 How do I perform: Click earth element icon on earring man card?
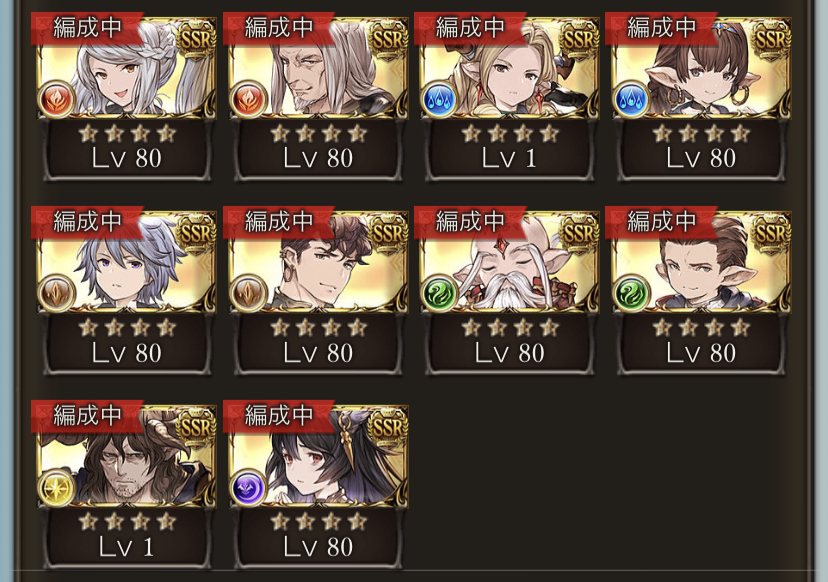pyautogui.click(x=248, y=293)
